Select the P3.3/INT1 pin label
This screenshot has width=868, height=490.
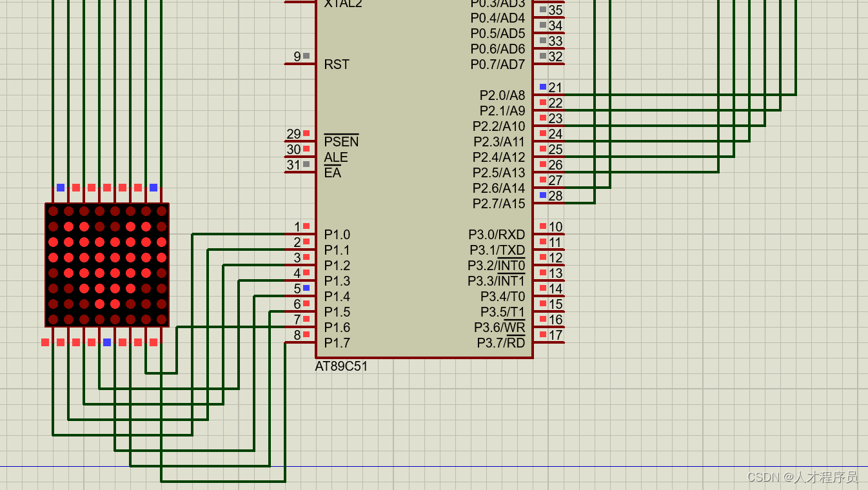click(x=497, y=281)
